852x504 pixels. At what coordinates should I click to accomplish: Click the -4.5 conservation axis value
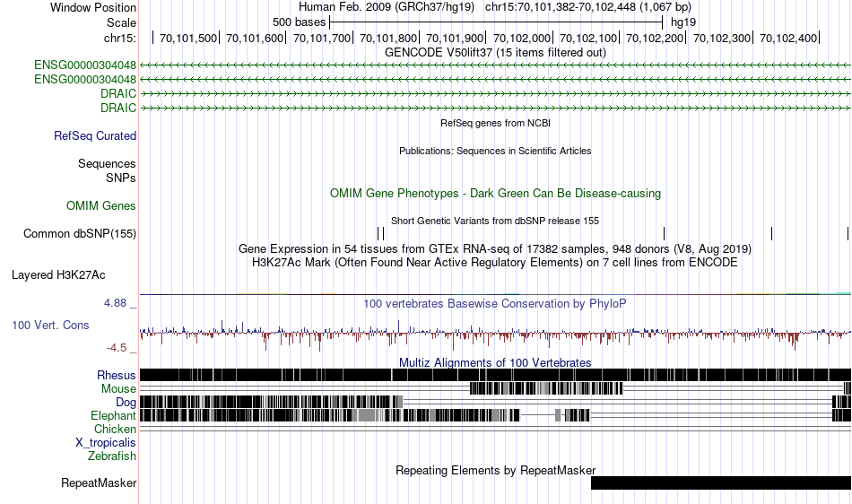point(117,348)
